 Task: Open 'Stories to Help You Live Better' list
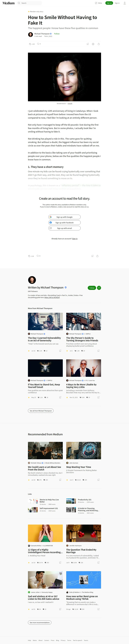[49, 501]
